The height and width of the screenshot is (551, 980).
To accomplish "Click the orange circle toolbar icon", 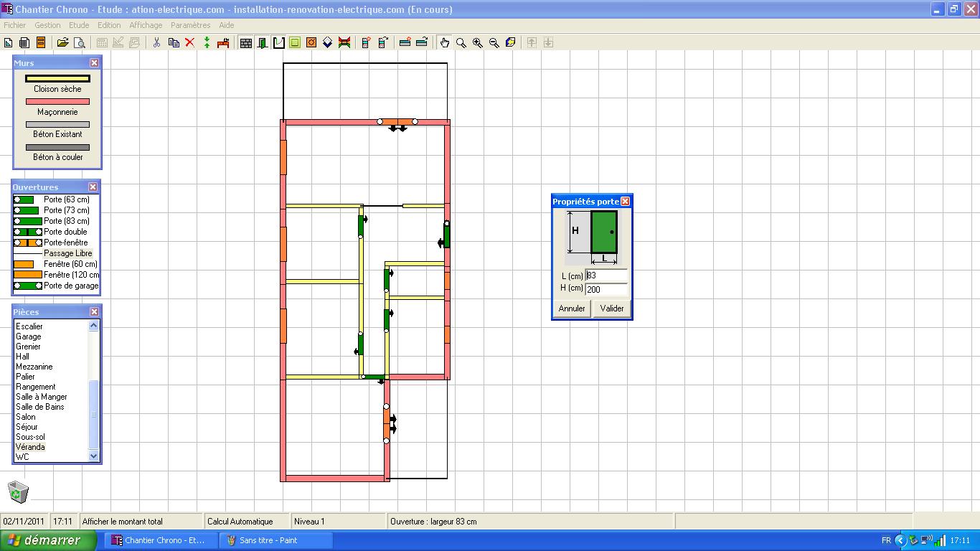I will click(311, 42).
